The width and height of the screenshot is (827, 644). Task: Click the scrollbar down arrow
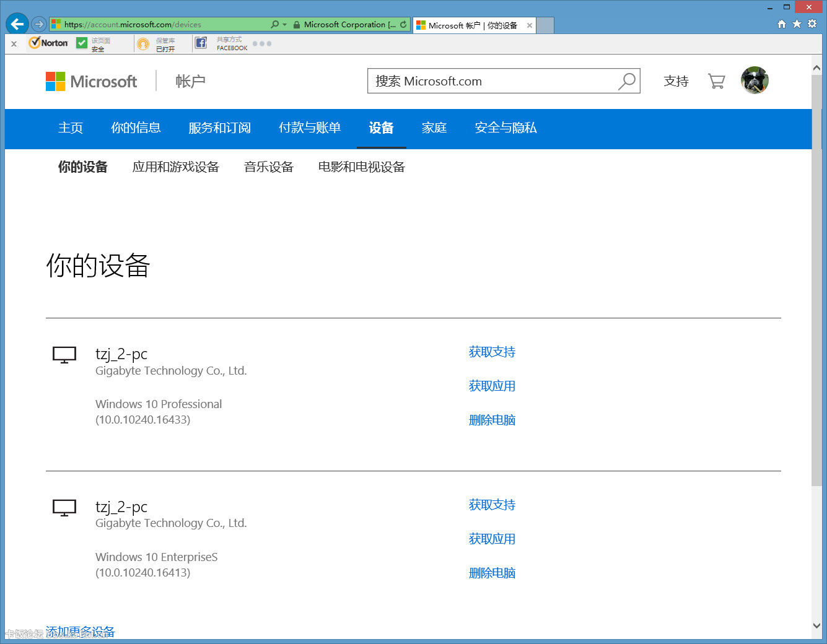[x=816, y=625]
